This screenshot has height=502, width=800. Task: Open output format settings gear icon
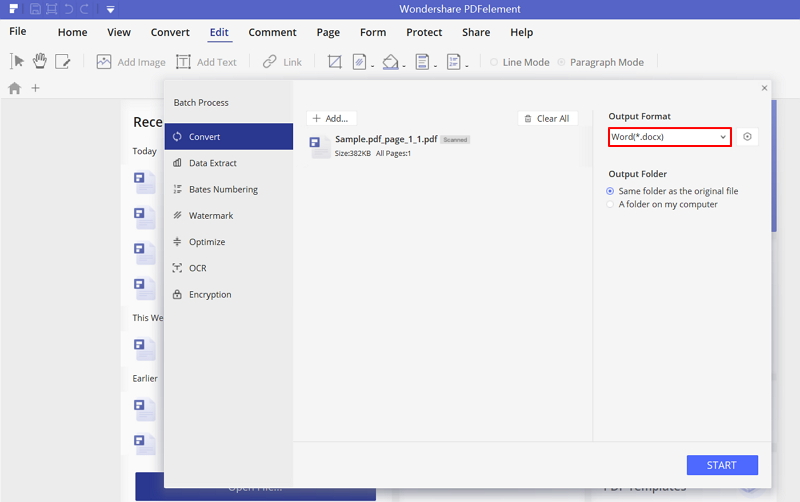tap(747, 137)
